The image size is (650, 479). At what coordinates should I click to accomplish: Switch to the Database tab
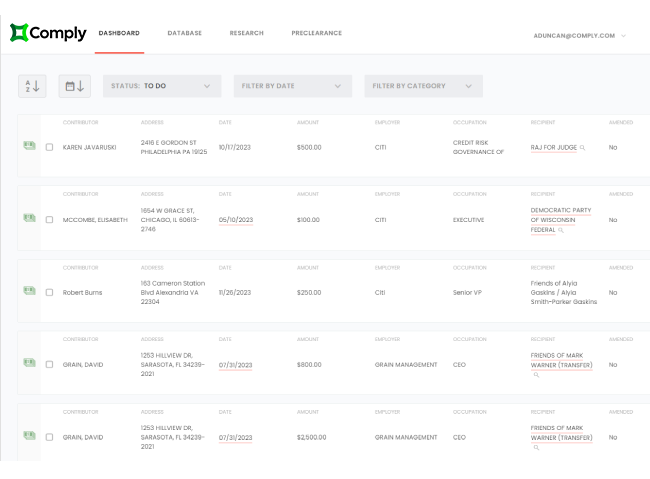(x=184, y=33)
